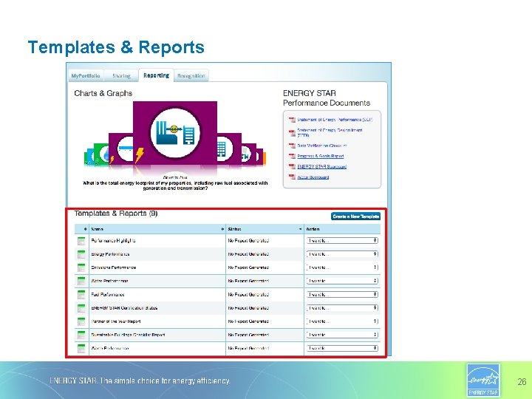The height and width of the screenshot is (399, 532).
Task: Select the Reporting tab
Action: [x=156, y=75]
